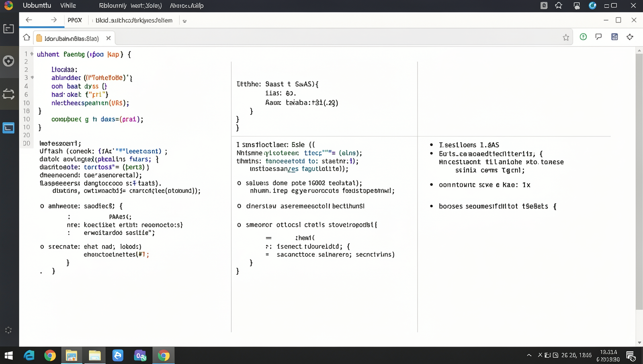Click the green circular up-arrow icon
Screen dimensions: 643x364
(x=583, y=37)
